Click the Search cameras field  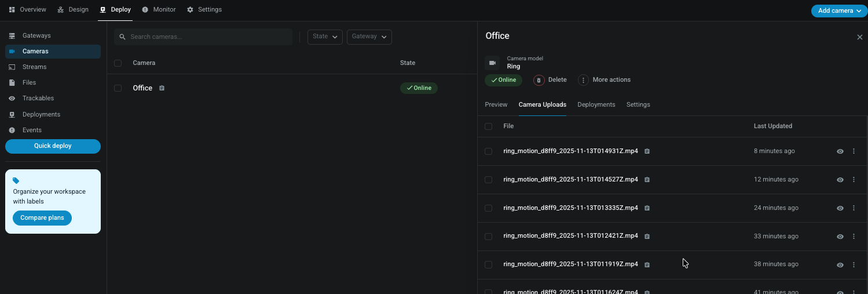pos(203,37)
